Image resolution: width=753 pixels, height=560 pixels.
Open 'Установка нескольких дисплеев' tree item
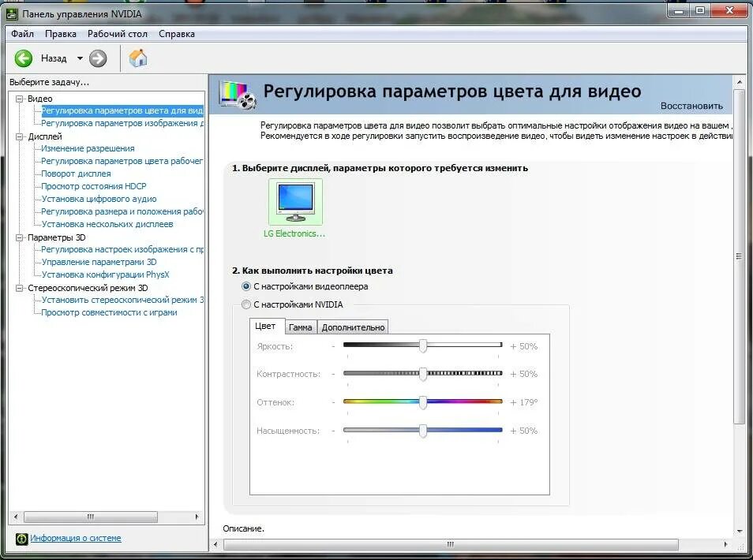tap(107, 224)
